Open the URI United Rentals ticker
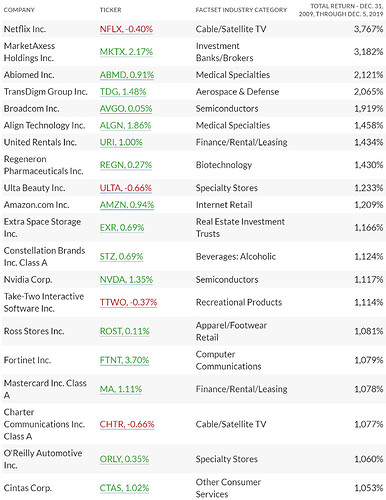 [121, 142]
